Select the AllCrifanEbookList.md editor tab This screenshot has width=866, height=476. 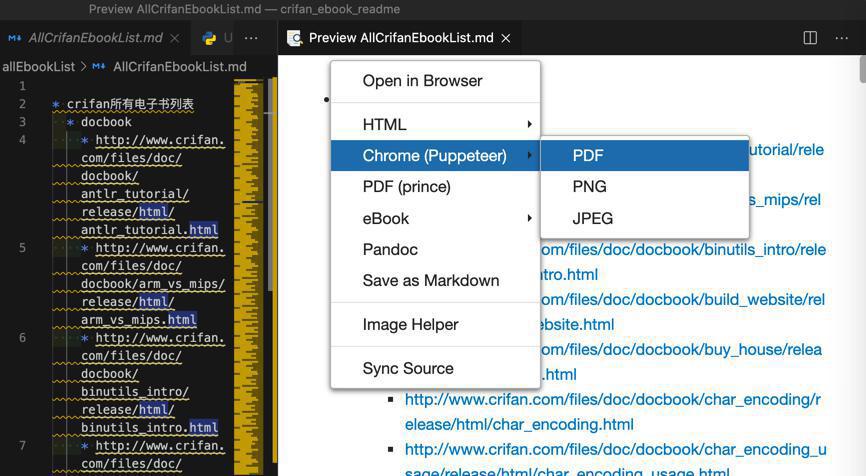94,38
